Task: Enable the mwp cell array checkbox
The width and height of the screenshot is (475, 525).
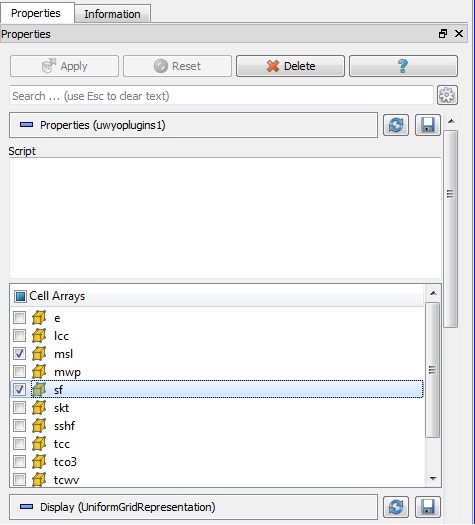Action: pos(19,371)
